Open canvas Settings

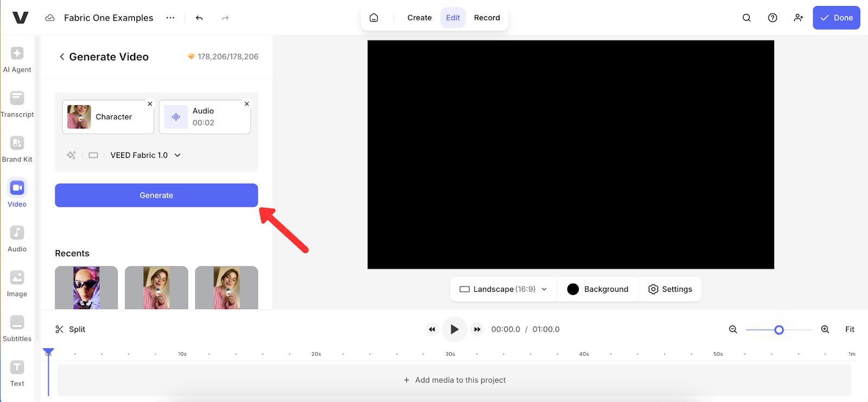(x=670, y=289)
